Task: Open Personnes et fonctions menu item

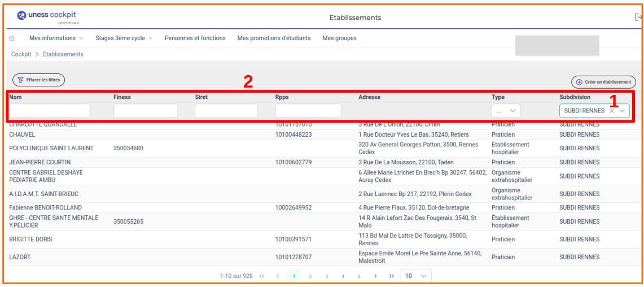Action: 195,38
